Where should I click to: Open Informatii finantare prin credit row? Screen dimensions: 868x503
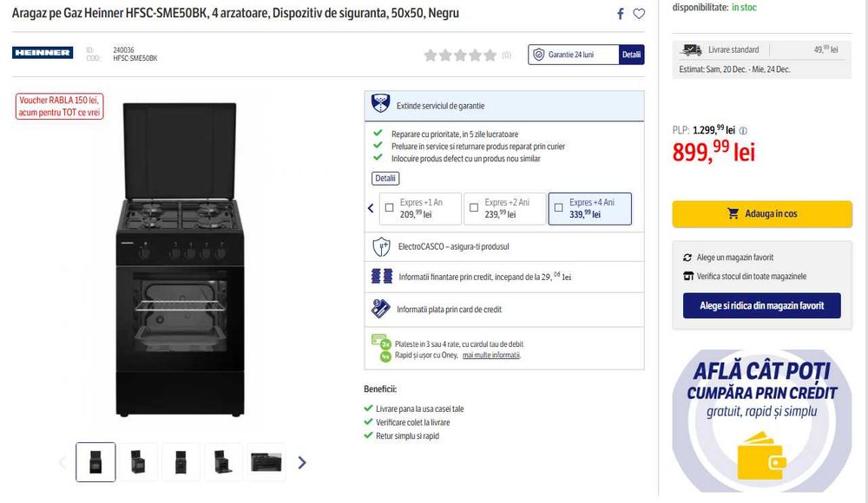pos(503,277)
